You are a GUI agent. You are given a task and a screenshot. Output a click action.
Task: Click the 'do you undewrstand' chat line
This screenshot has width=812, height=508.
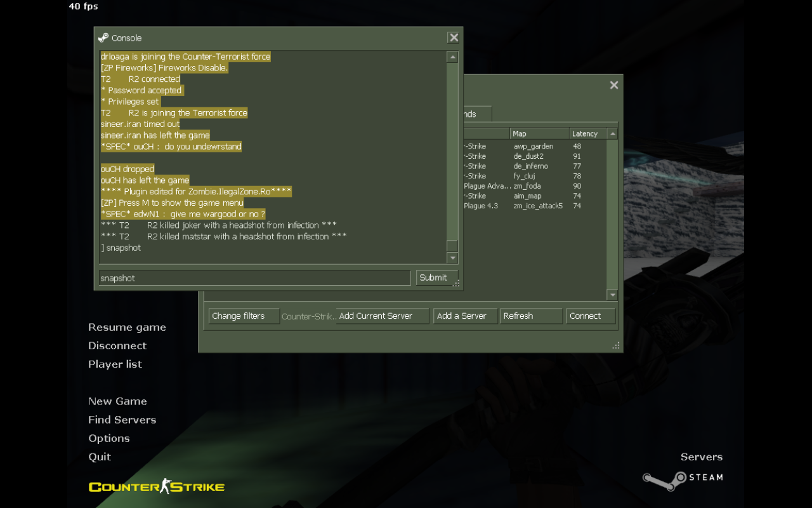coord(171,146)
